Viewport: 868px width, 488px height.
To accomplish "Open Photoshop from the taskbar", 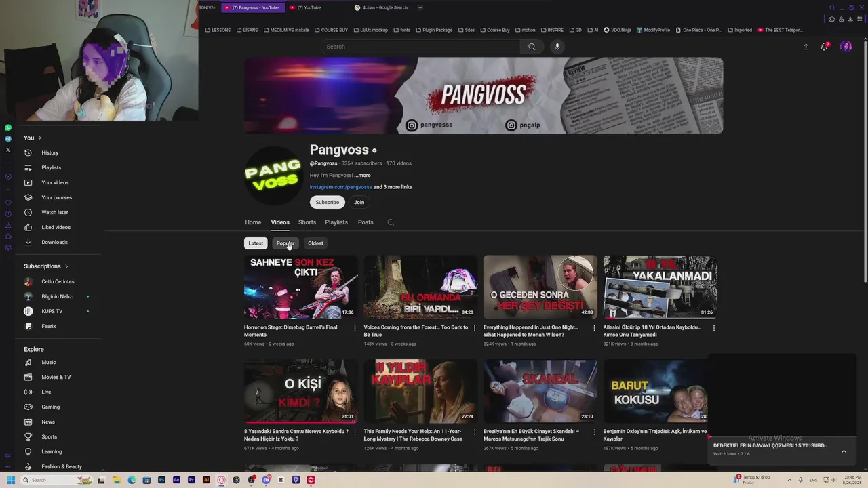I will 161,480.
